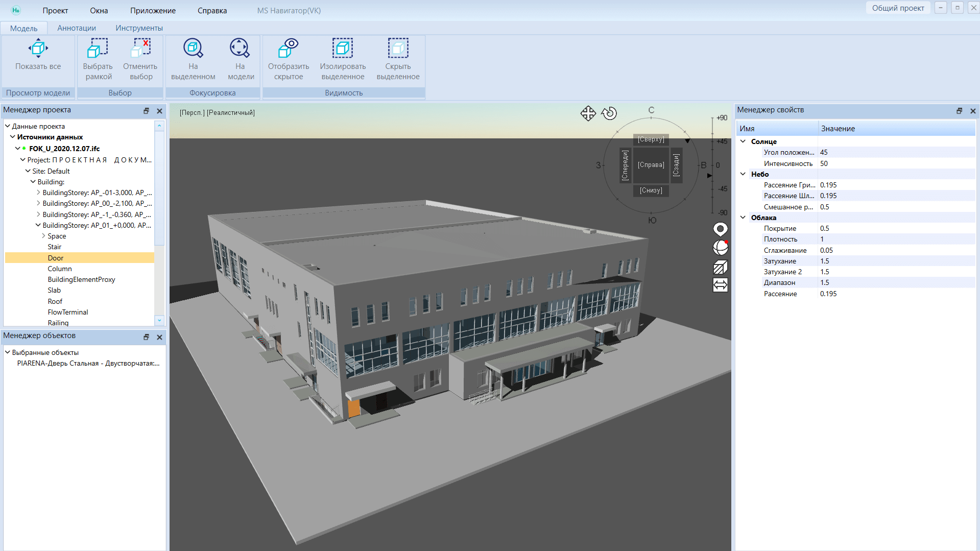Collapse the Солнце property group
This screenshot has width=980, height=551.
tap(743, 141)
